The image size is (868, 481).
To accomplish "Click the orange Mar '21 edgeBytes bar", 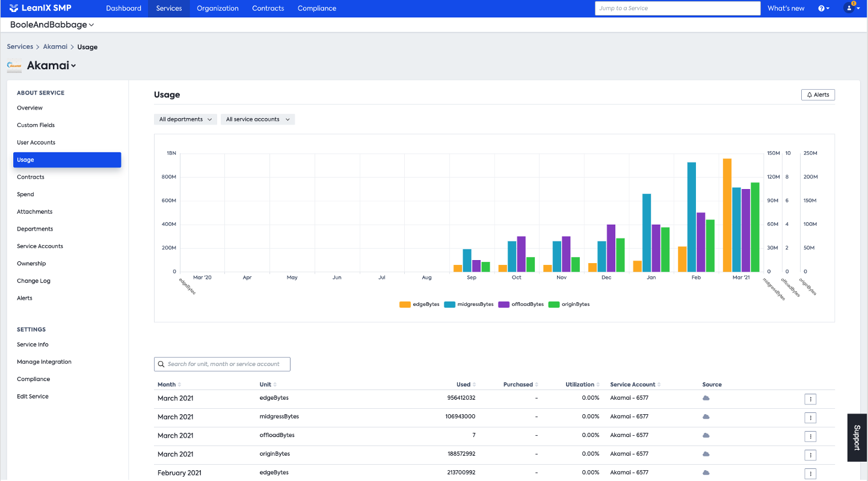I will pyautogui.click(x=727, y=215).
